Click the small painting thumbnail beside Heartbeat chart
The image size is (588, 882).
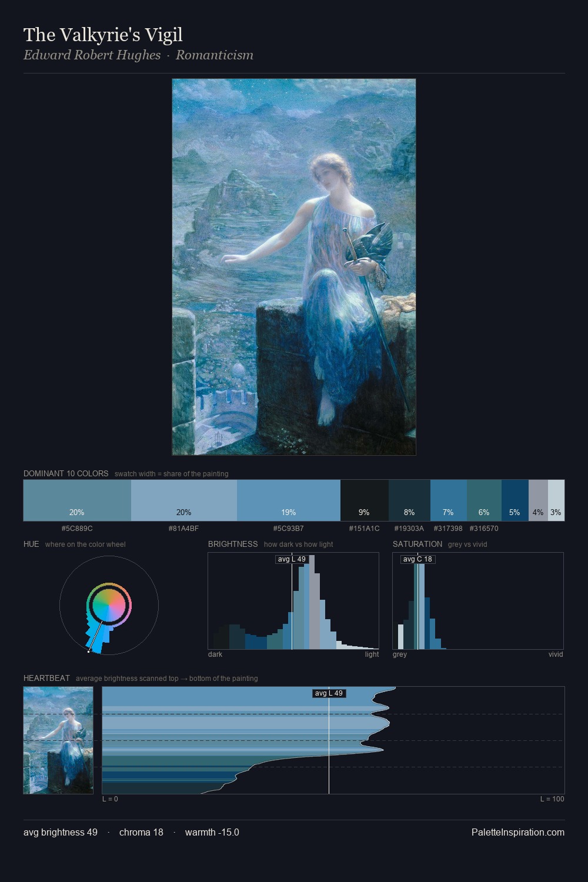click(58, 740)
